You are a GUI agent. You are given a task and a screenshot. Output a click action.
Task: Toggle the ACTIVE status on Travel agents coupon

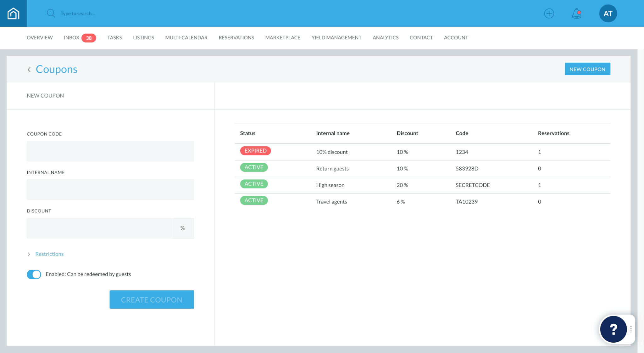(253, 200)
